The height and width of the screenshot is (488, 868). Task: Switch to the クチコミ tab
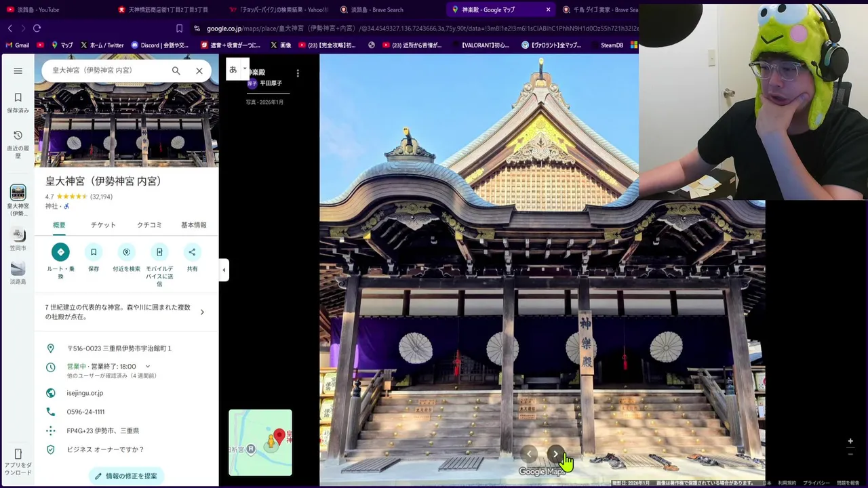pos(149,225)
